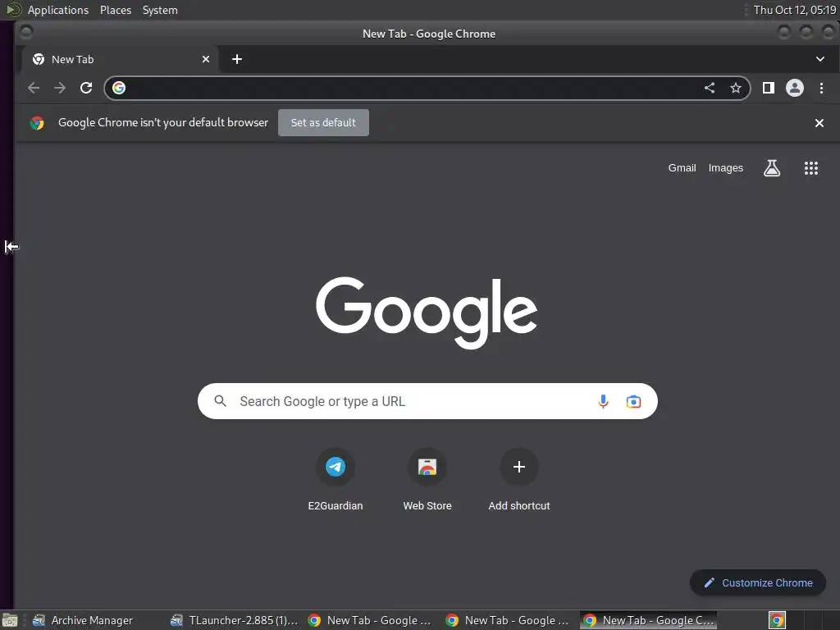Search by image with Google Lens camera
The image size is (840, 630).
633,401
